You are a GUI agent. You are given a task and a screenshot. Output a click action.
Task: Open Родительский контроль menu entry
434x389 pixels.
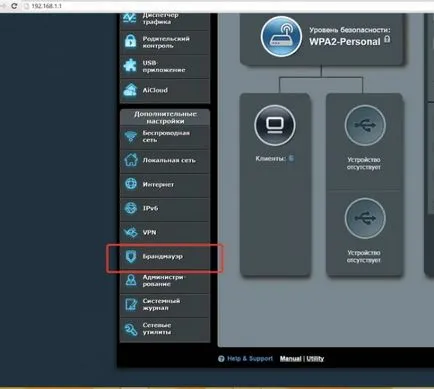pyautogui.click(x=166, y=42)
